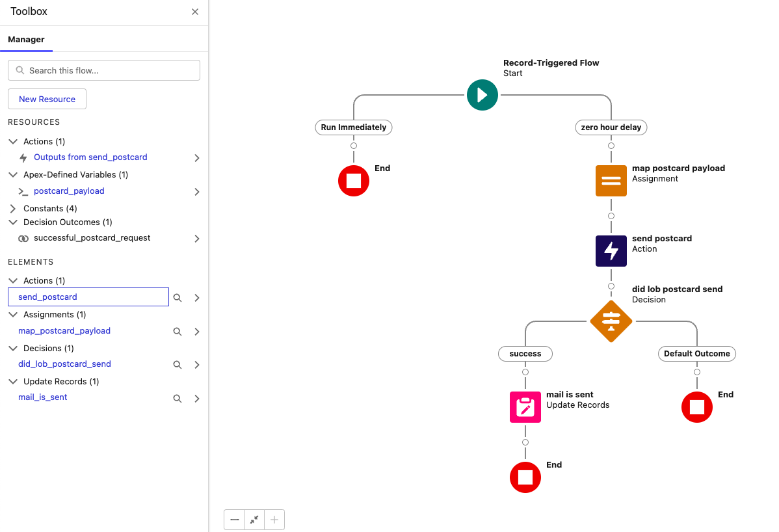Screen dimensions: 779x532
Task: Click the End node under Run Immediately
Action: [x=354, y=181]
